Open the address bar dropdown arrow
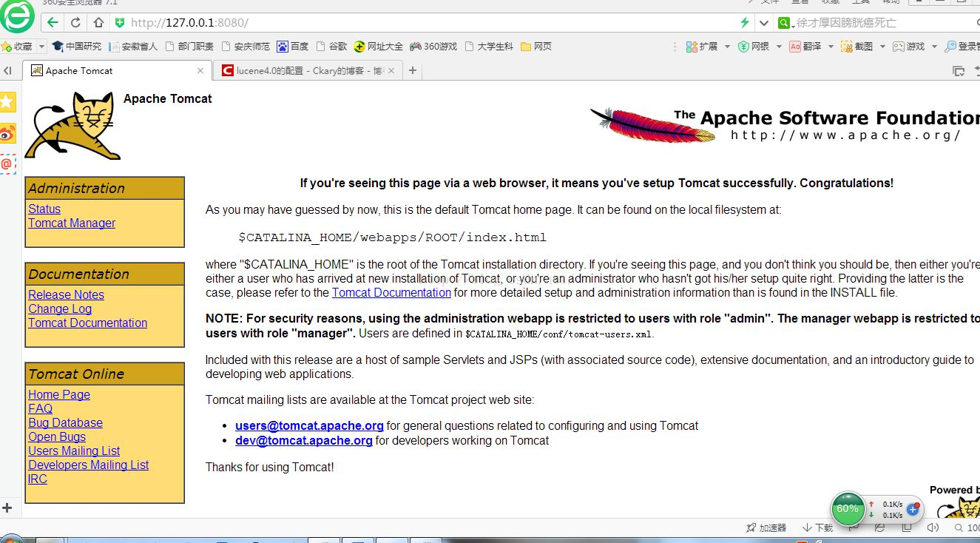980x543 pixels. [765, 23]
